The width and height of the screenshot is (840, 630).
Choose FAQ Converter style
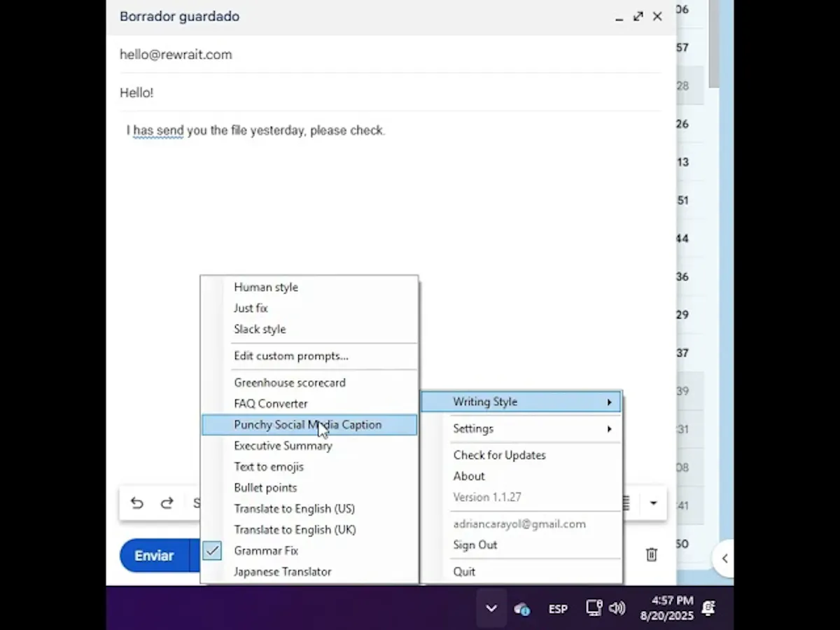(309, 403)
